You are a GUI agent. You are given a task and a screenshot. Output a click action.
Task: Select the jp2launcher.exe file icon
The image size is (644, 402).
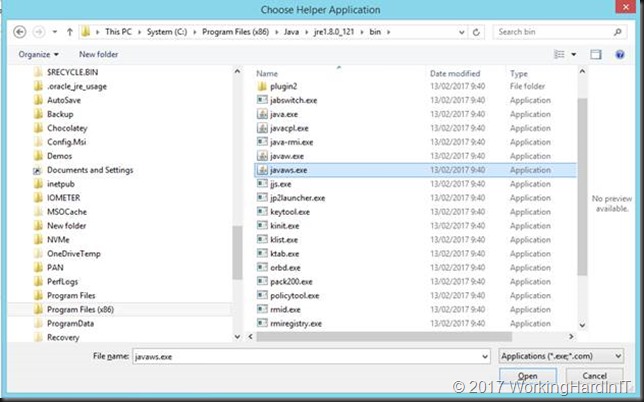point(262,198)
